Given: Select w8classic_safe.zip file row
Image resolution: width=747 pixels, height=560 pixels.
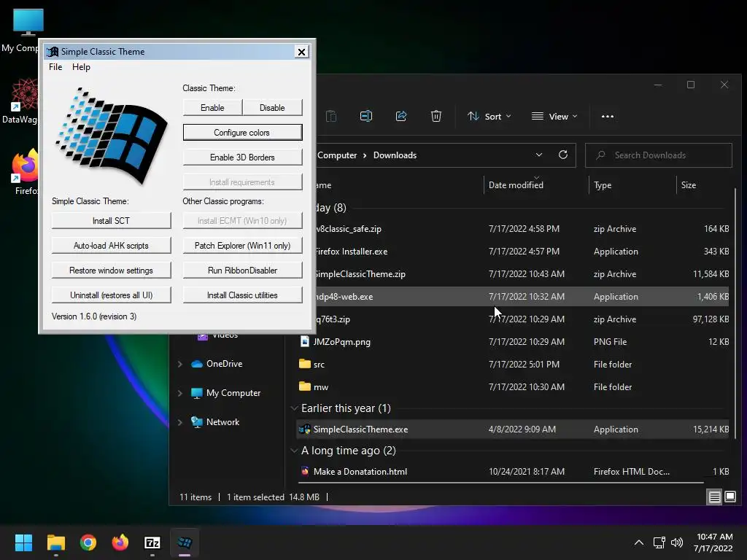Looking at the screenshot, I should pos(522,228).
